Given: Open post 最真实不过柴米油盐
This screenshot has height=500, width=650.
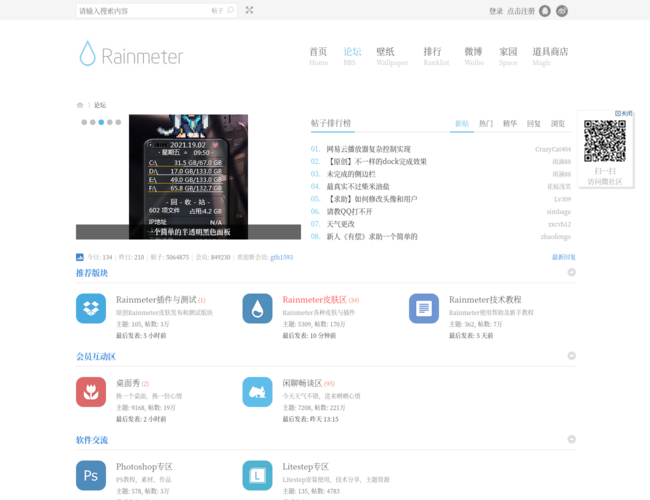Looking at the screenshot, I should click(358, 187).
